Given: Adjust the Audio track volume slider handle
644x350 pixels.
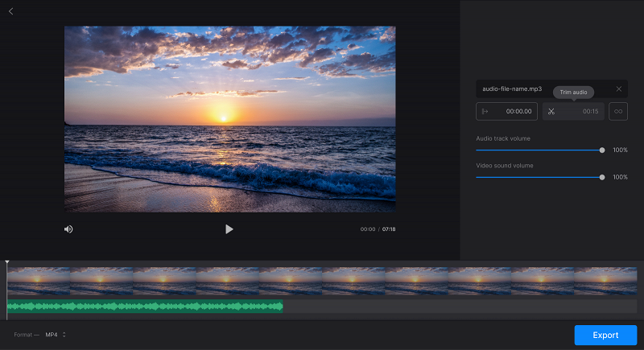Looking at the screenshot, I should click(x=602, y=150).
